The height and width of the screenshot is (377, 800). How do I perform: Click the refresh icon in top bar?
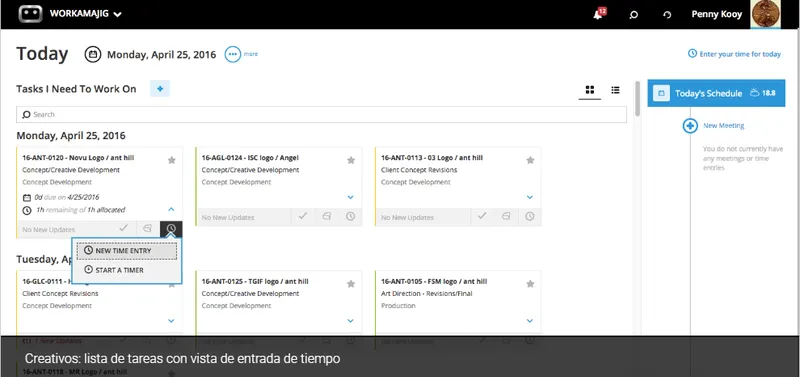(667, 15)
